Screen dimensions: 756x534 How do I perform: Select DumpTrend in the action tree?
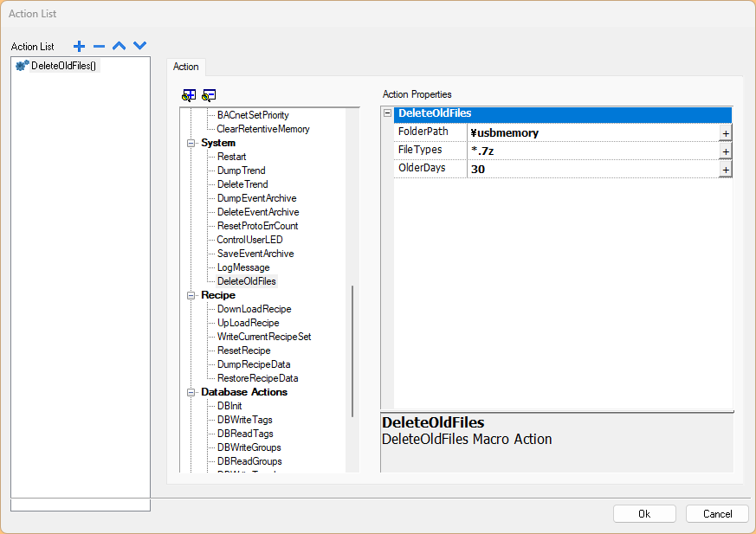(241, 170)
